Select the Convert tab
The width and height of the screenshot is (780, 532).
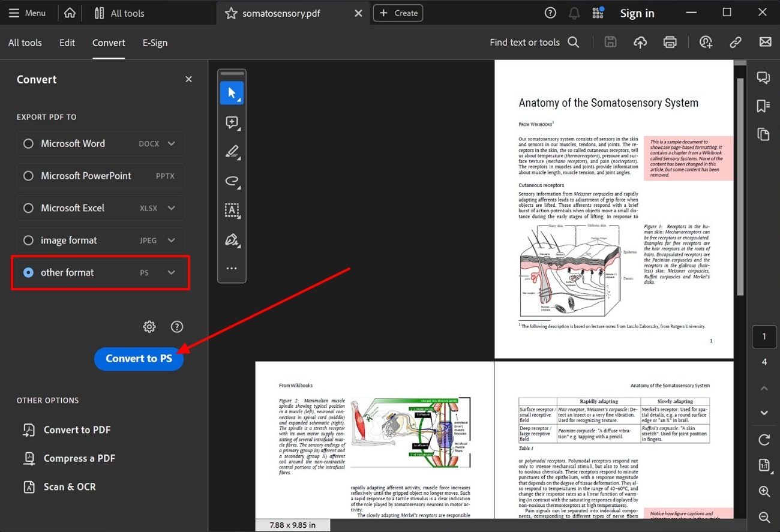click(109, 43)
